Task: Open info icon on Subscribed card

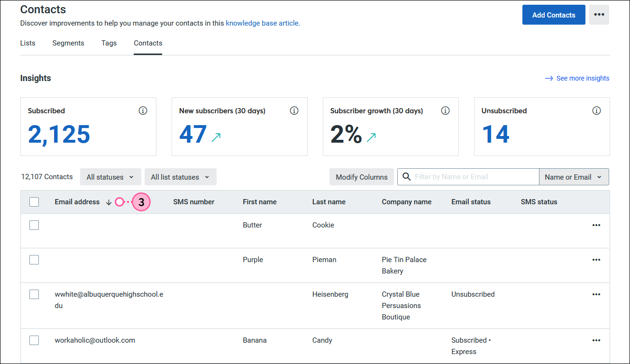Action: (143, 110)
